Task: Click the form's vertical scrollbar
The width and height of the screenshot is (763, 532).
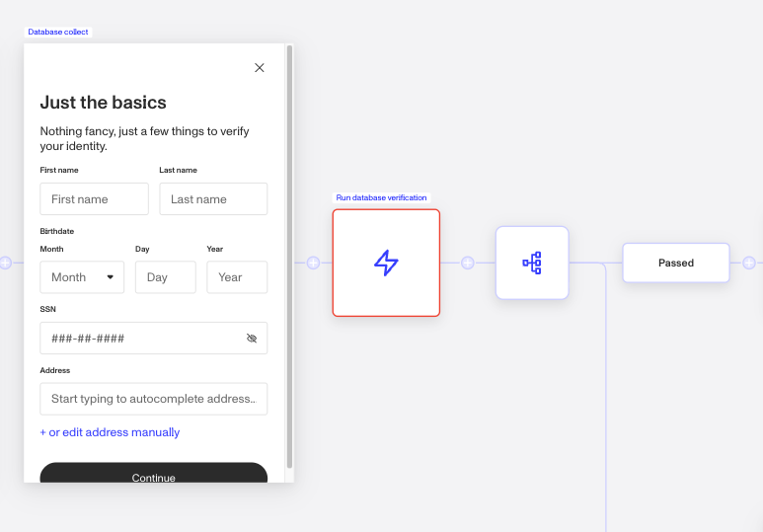Action: pos(289,257)
